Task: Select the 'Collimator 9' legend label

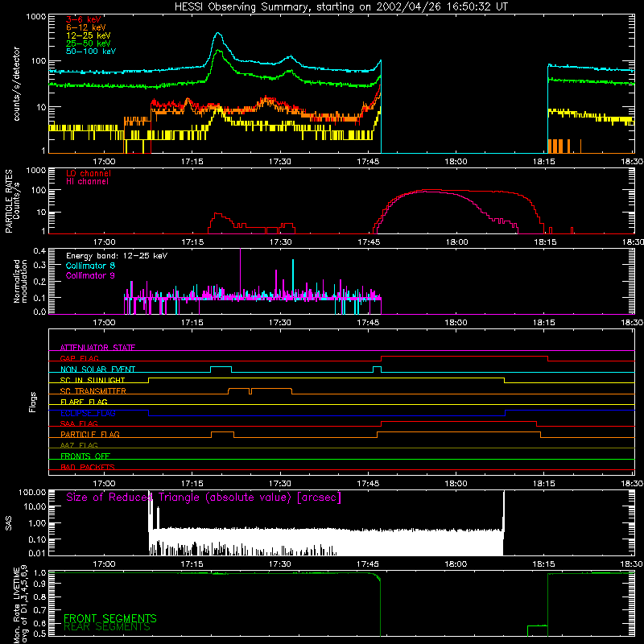Action: 90,275
